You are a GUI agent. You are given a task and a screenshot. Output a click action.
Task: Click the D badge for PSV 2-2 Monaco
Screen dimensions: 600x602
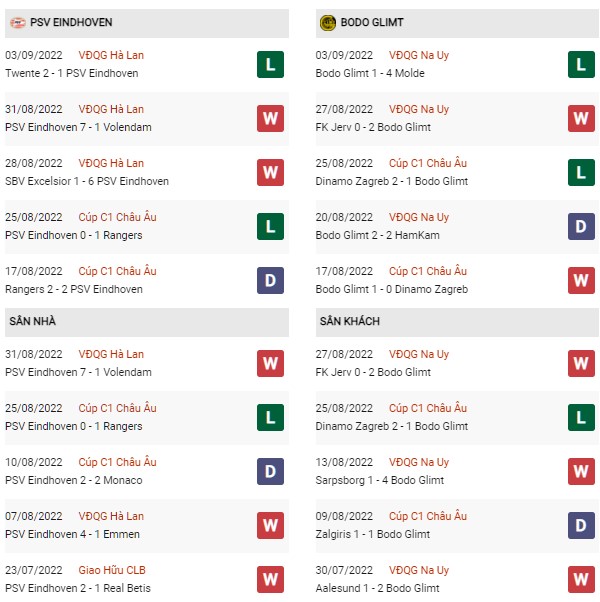click(270, 471)
